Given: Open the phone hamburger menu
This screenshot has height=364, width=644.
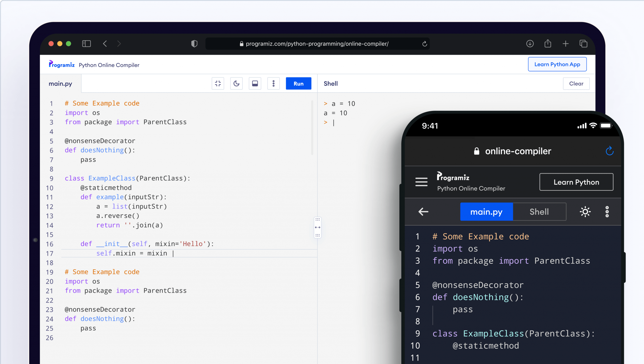Looking at the screenshot, I should click(x=421, y=182).
